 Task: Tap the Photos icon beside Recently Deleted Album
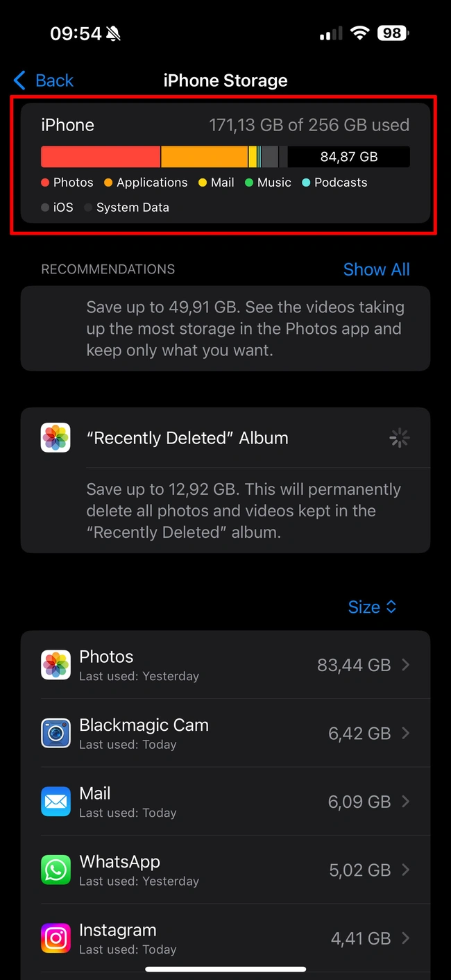[x=56, y=438]
